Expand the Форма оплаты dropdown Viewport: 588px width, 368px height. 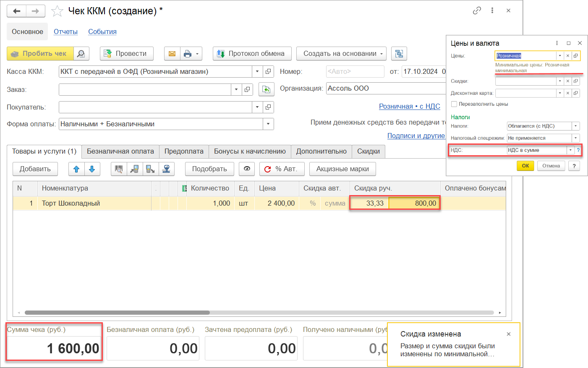pyautogui.click(x=268, y=124)
